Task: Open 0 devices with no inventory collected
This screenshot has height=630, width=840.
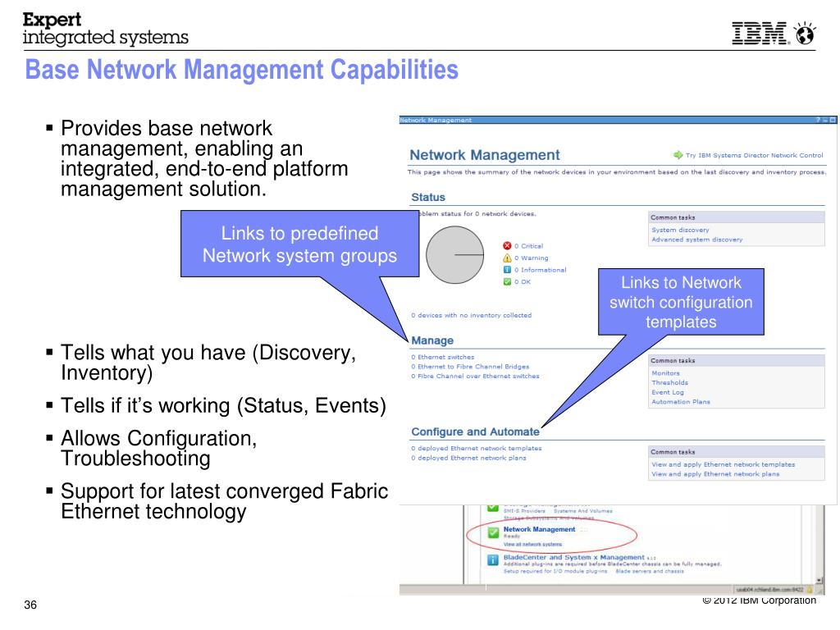Action: pyautogui.click(x=472, y=315)
